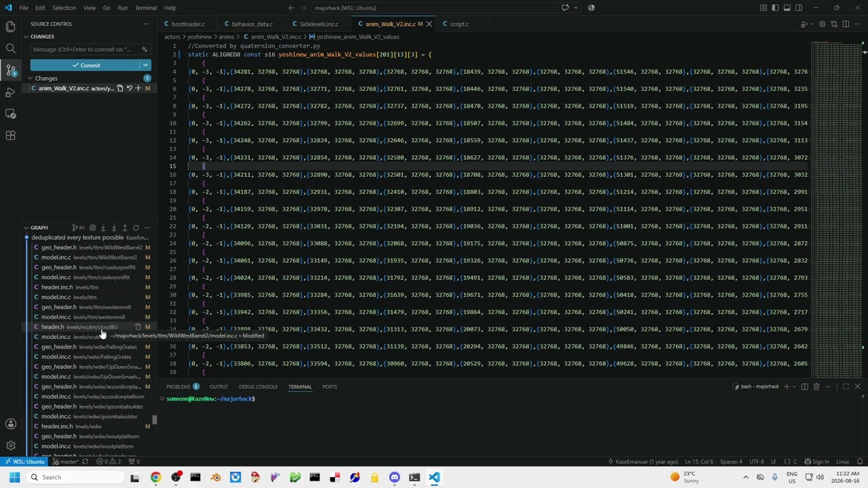Toggle the secondary side bar visibility

pos(798,7)
